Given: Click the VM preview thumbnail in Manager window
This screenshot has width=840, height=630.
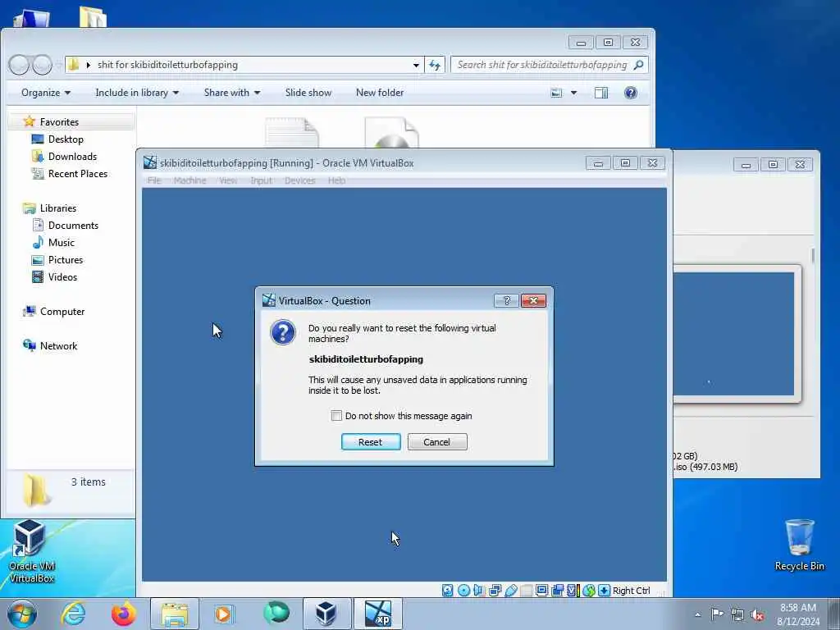Looking at the screenshot, I should coord(734,333).
